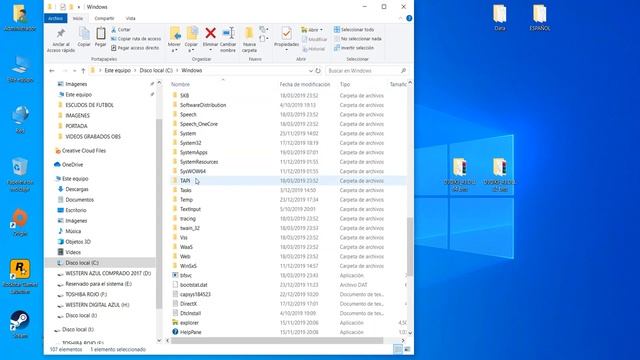Click Invertir selección
Screen dimensions: 640x360
click(354, 48)
